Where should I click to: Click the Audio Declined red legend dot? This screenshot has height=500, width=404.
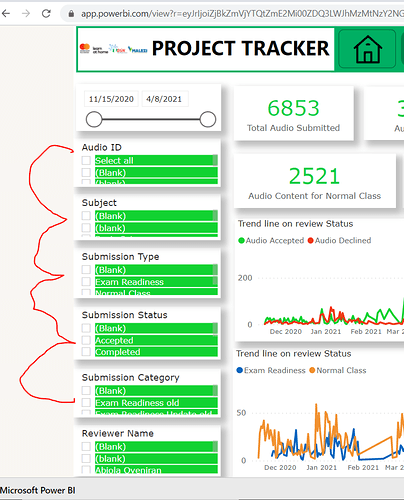[311, 240]
